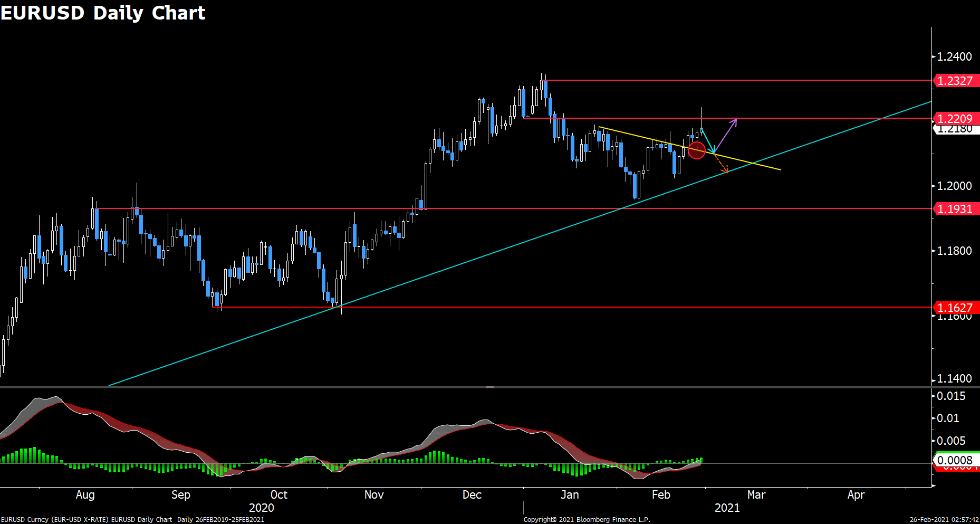Click the Dec month label
Screen dimensions: 980x524
(472, 495)
